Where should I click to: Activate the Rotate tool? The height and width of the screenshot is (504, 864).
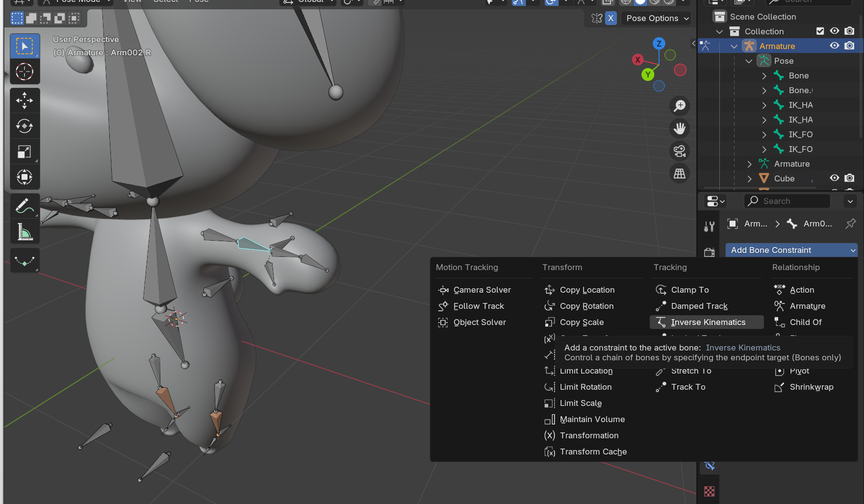click(x=25, y=126)
